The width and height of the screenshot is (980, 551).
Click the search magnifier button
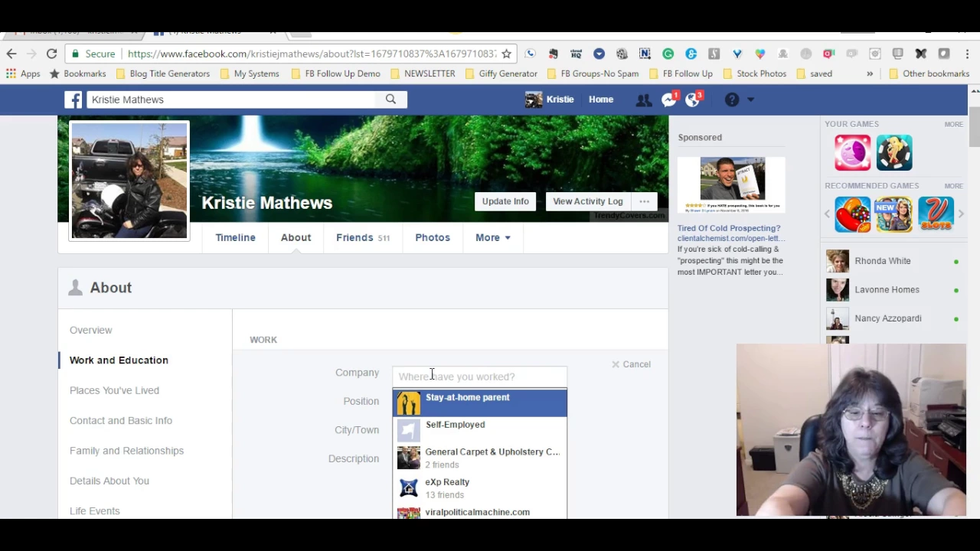point(390,99)
